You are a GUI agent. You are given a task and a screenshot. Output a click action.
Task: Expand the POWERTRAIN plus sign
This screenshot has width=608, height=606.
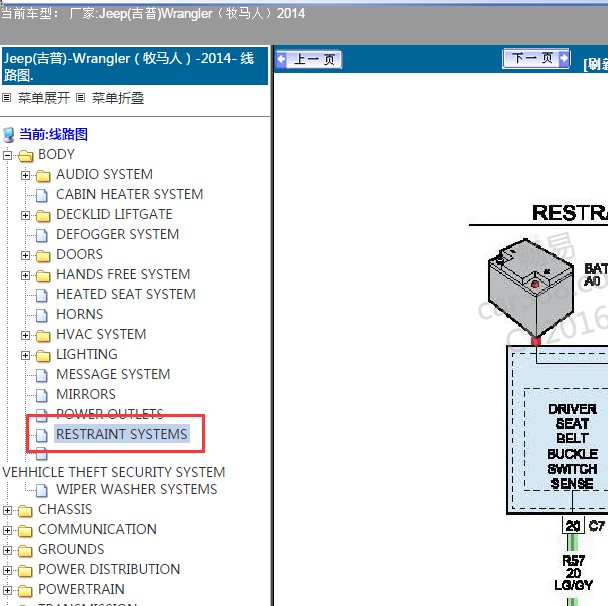pos(7,590)
